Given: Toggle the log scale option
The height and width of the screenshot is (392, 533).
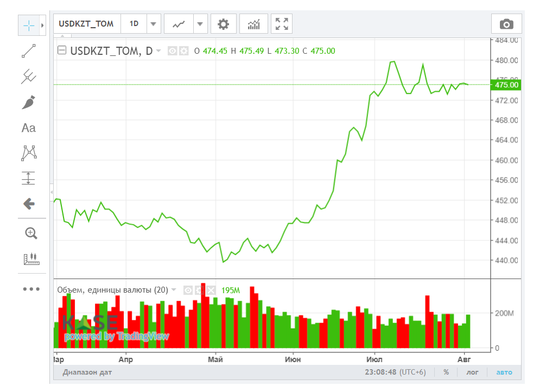Looking at the screenshot, I should 472,372.
